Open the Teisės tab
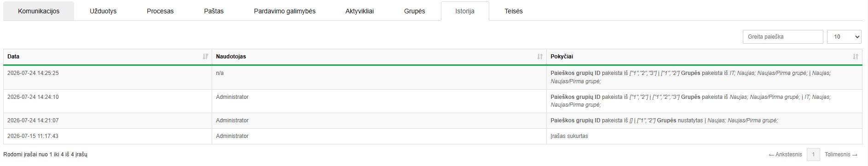The height and width of the screenshot is (166, 868). tap(514, 11)
